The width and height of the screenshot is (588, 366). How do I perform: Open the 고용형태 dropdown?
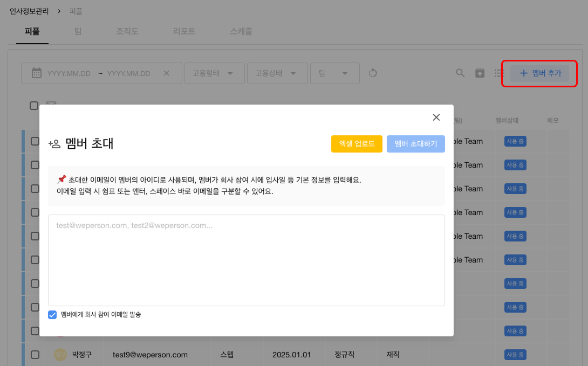[x=215, y=73]
